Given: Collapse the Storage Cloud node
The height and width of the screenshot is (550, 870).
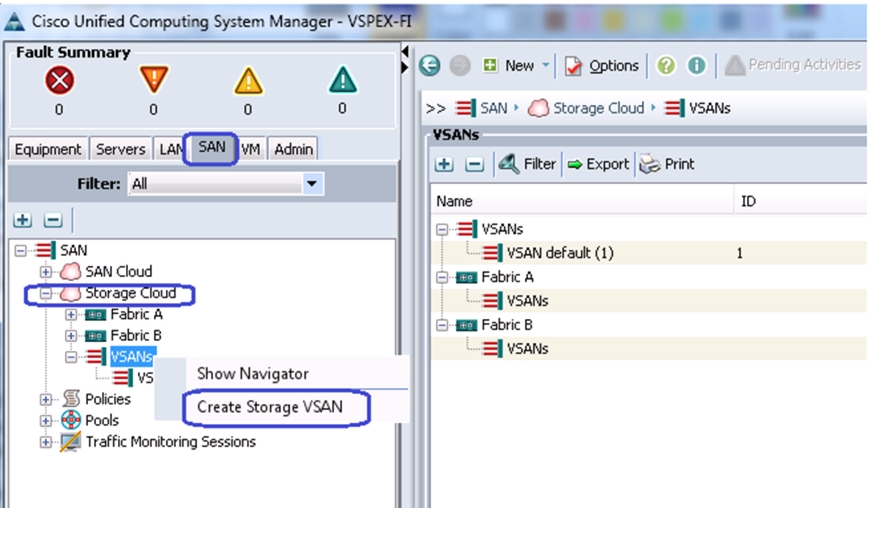Looking at the screenshot, I should coord(45,294).
